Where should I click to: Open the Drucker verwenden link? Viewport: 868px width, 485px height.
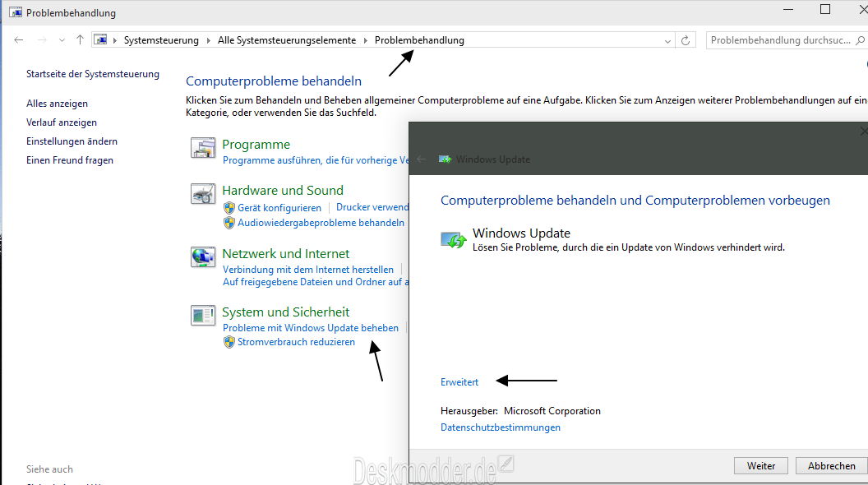tap(372, 207)
